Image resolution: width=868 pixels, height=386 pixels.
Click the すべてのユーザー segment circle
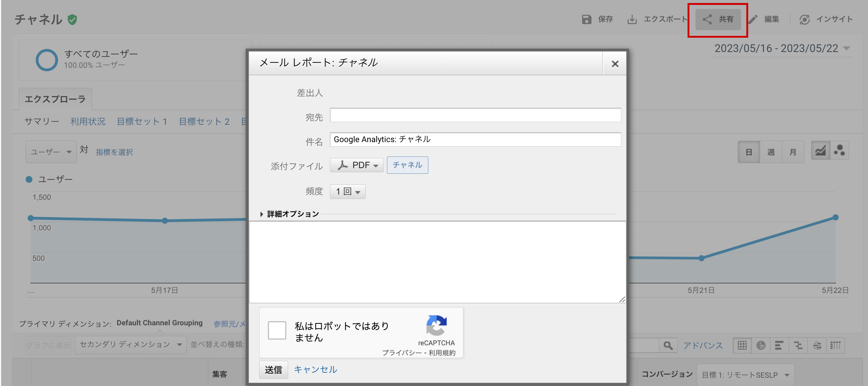(47, 60)
